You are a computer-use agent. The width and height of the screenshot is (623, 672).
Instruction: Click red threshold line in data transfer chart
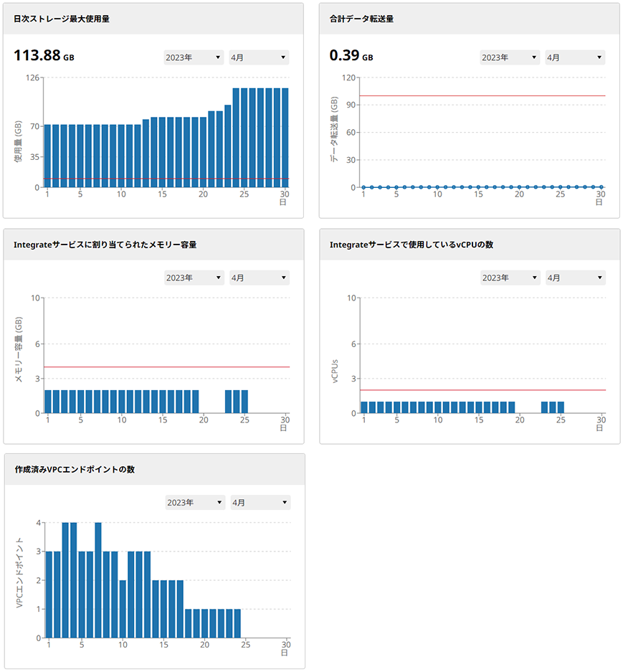482,95
